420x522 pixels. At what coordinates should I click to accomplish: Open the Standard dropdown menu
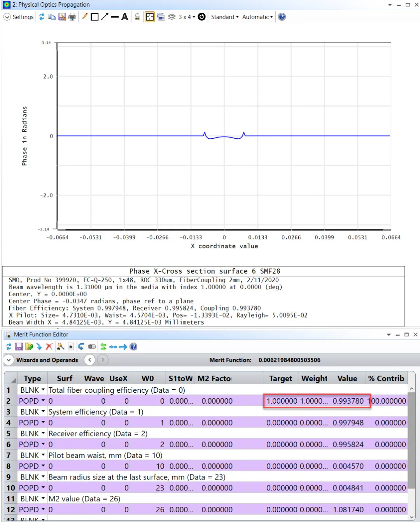tap(224, 17)
